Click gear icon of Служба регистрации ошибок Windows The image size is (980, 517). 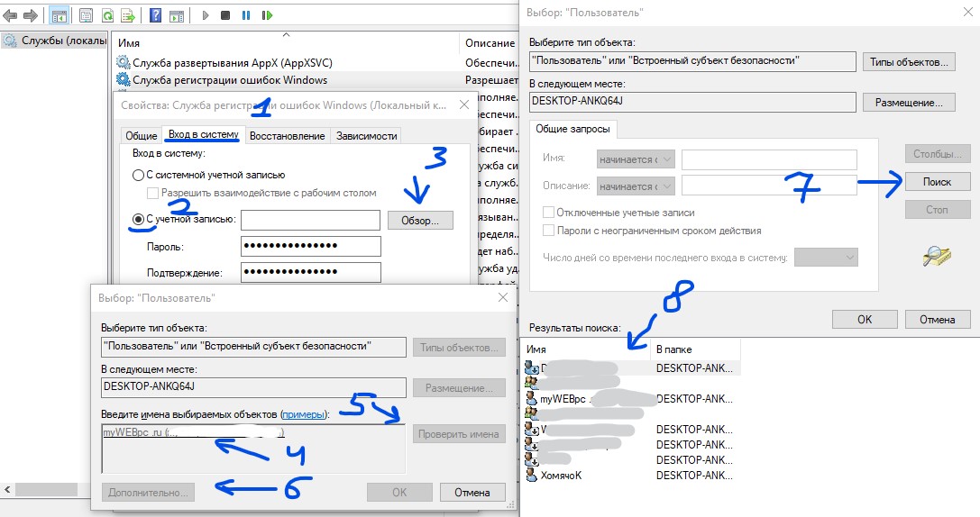[x=124, y=80]
